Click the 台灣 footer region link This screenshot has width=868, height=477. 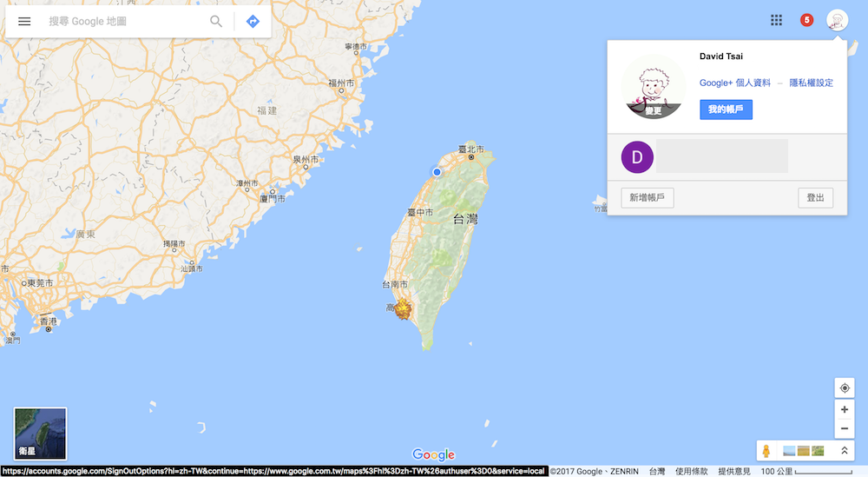(656, 472)
